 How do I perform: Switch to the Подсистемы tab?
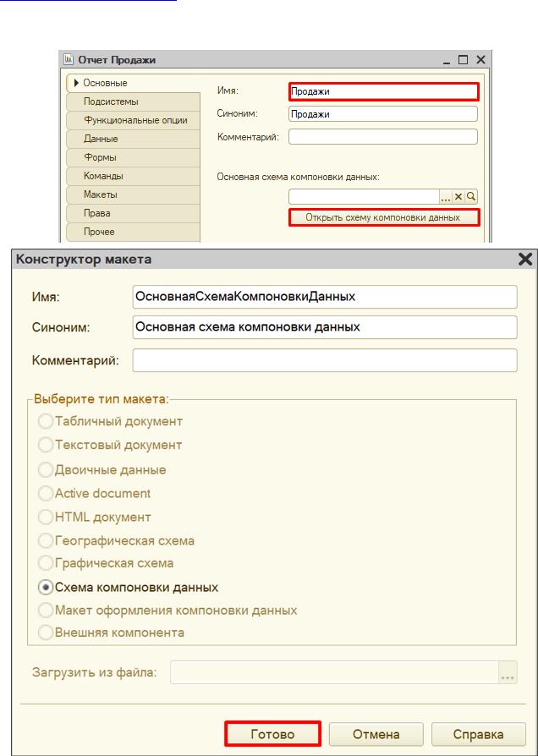(x=133, y=101)
